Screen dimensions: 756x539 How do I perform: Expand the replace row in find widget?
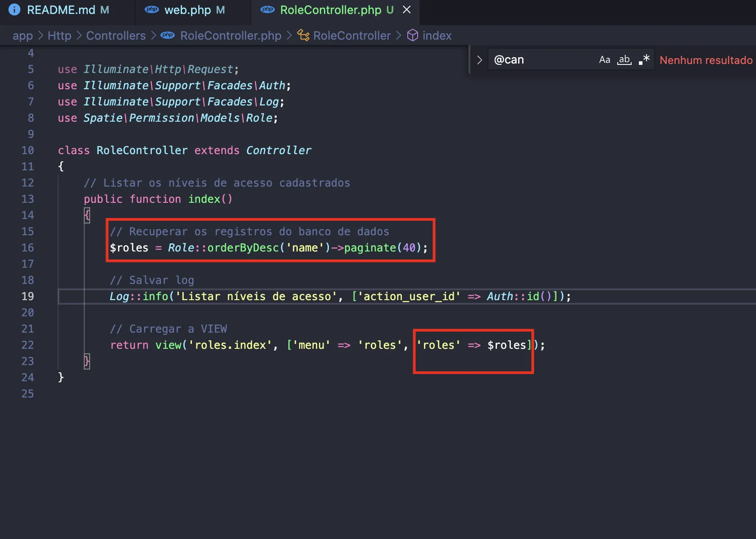point(479,60)
